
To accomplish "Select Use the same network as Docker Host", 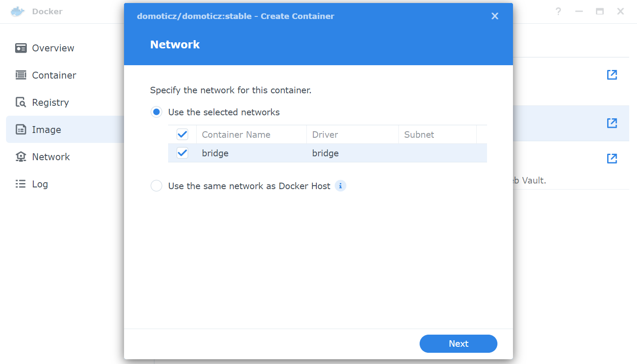I will (x=156, y=186).
